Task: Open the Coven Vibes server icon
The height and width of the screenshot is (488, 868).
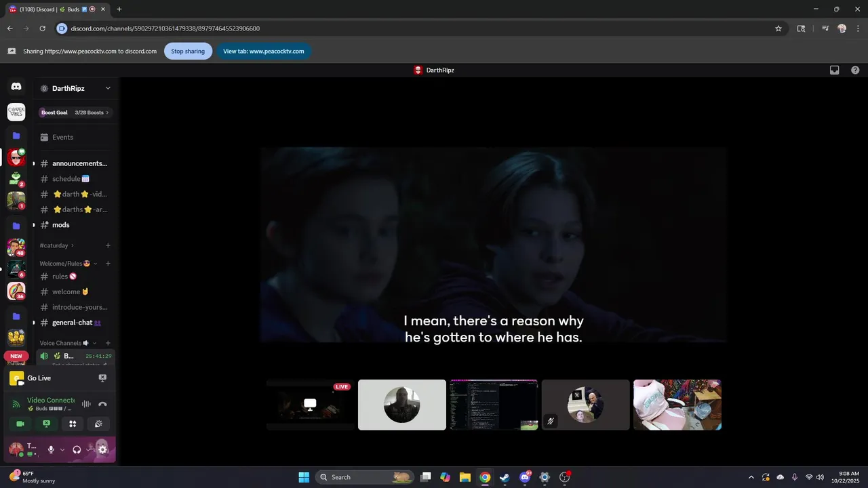Action: click(16, 112)
